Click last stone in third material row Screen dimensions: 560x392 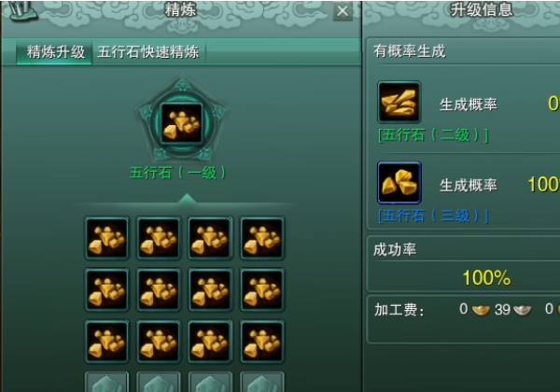262,342
